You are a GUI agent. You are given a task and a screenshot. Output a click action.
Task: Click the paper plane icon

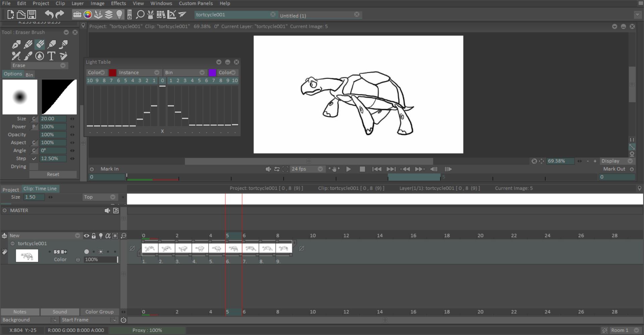click(182, 14)
